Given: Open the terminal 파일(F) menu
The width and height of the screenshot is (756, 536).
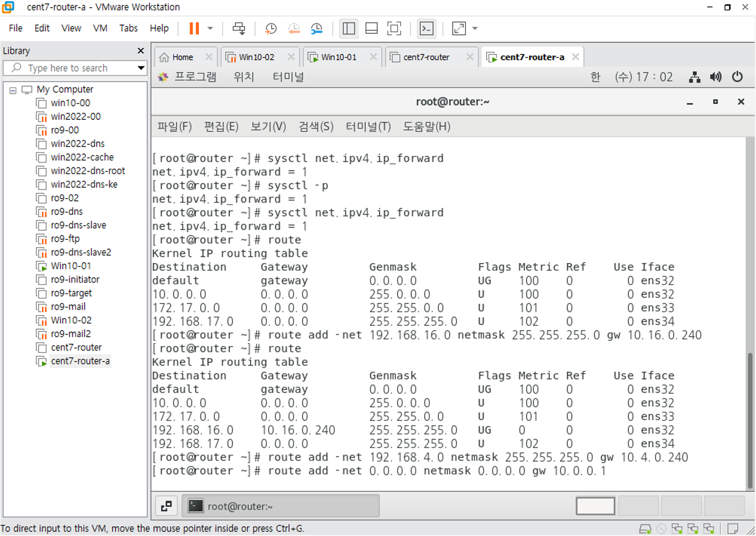Looking at the screenshot, I should pyautogui.click(x=174, y=127).
